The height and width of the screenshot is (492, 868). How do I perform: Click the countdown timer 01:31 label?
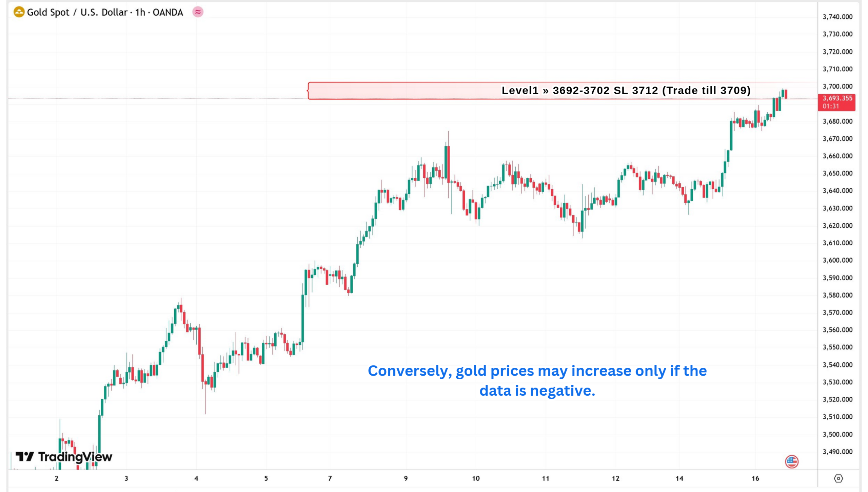pyautogui.click(x=830, y=106)
